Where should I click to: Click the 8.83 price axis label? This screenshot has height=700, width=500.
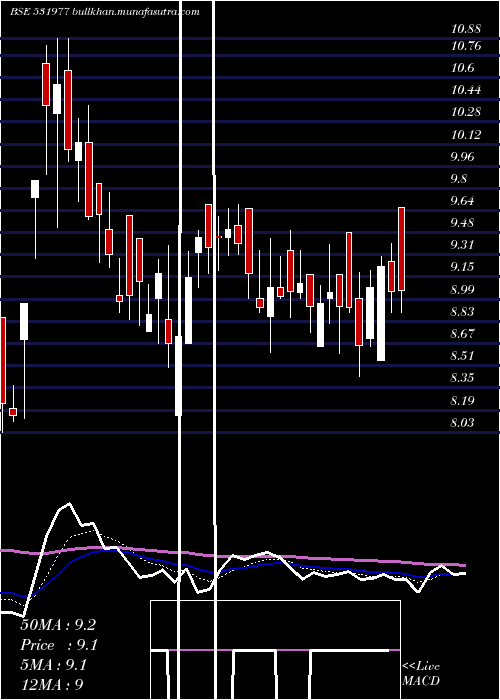(462, 312)
